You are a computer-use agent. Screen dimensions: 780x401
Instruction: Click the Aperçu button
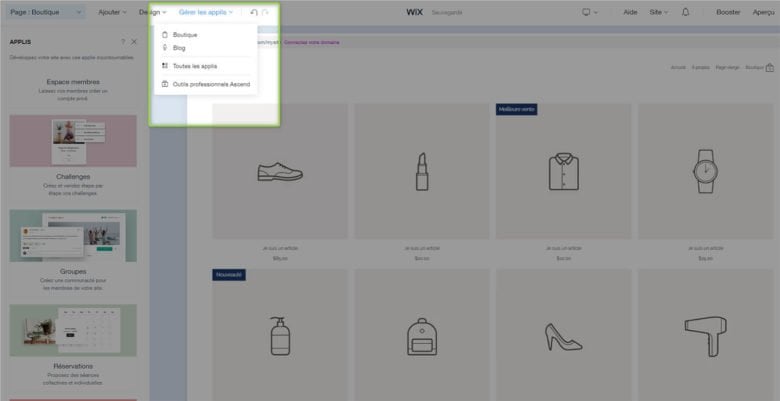pyautogui.click(x=764, y=12)
